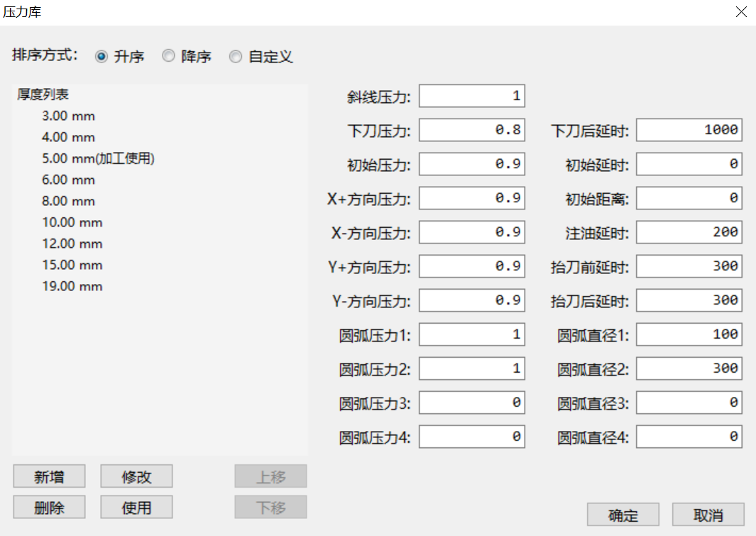Click the 下刀后延时 value field
Image resolution: width=756 pixels, height=536 pixels.
689,130
